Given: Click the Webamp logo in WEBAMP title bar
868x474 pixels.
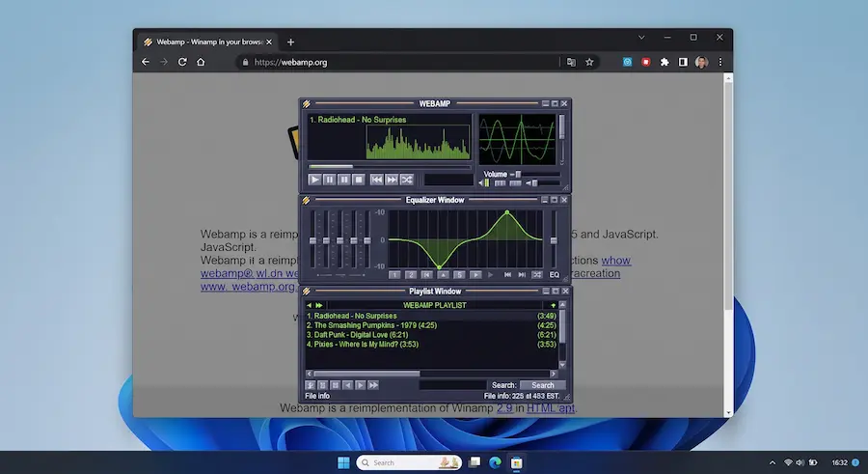Looking at the screenshot, I should [306, 103].
